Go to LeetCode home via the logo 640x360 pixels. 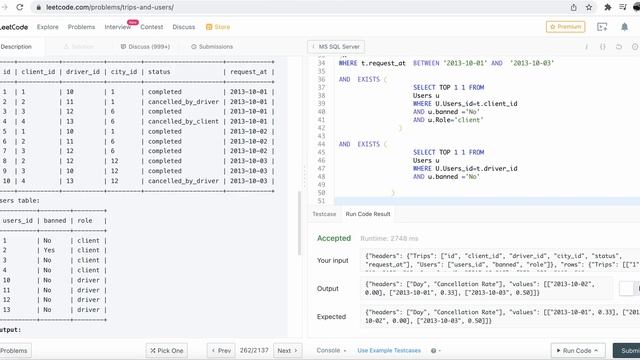[x=14, y=27]
